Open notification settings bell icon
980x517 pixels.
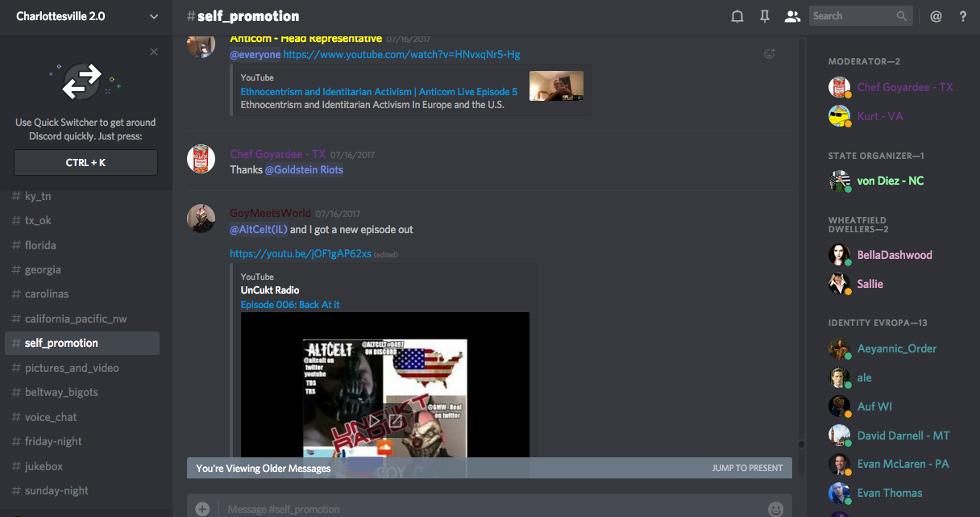click(737, 16)
